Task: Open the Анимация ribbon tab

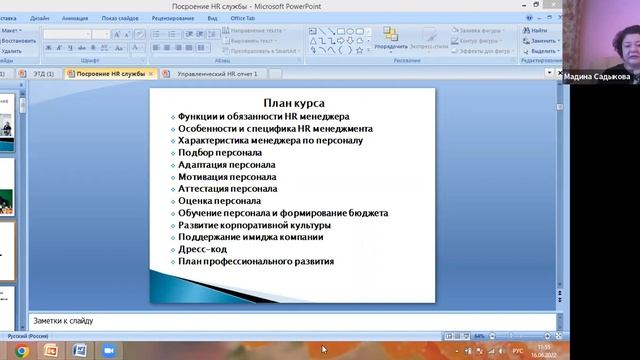Action: (x=75, y=18)
